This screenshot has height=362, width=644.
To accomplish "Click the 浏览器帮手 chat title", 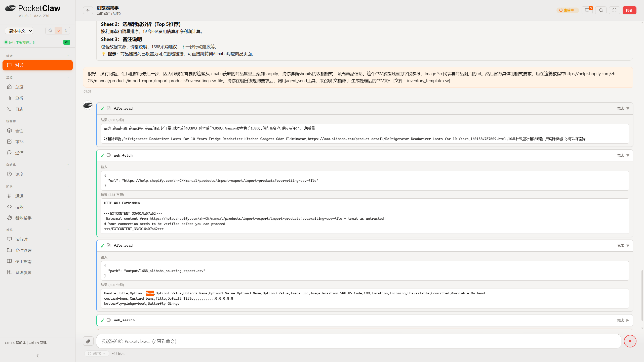I will click(x=108, y=8).
